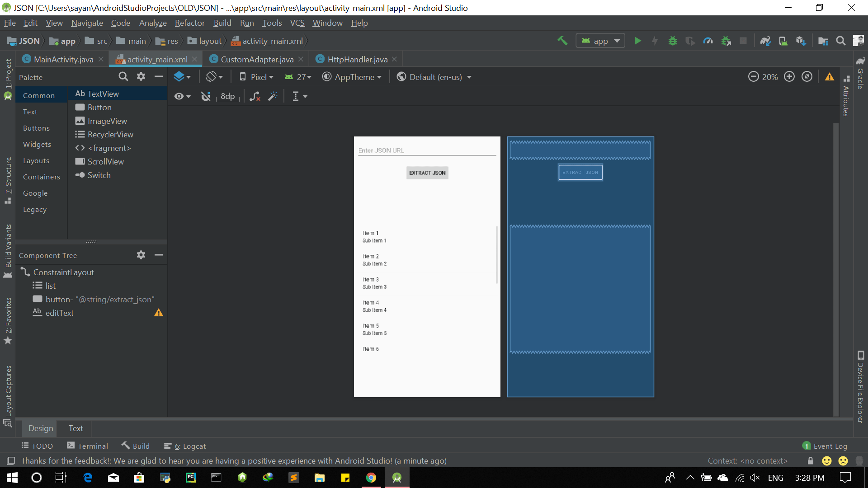Click the Palette search magnifier icon
The width and height of the screenshot is (868, 488).
(123, 77)
